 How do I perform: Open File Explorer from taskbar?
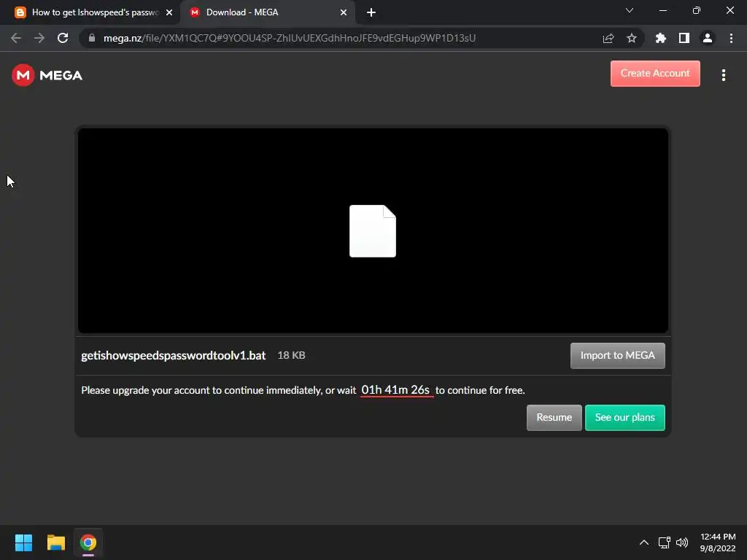pyautogui.click(x=55, y=542)
